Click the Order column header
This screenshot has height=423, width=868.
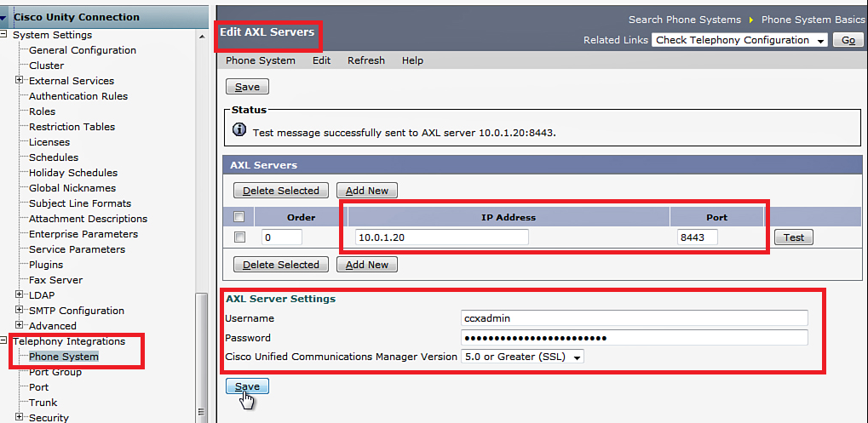pos(302,217)
